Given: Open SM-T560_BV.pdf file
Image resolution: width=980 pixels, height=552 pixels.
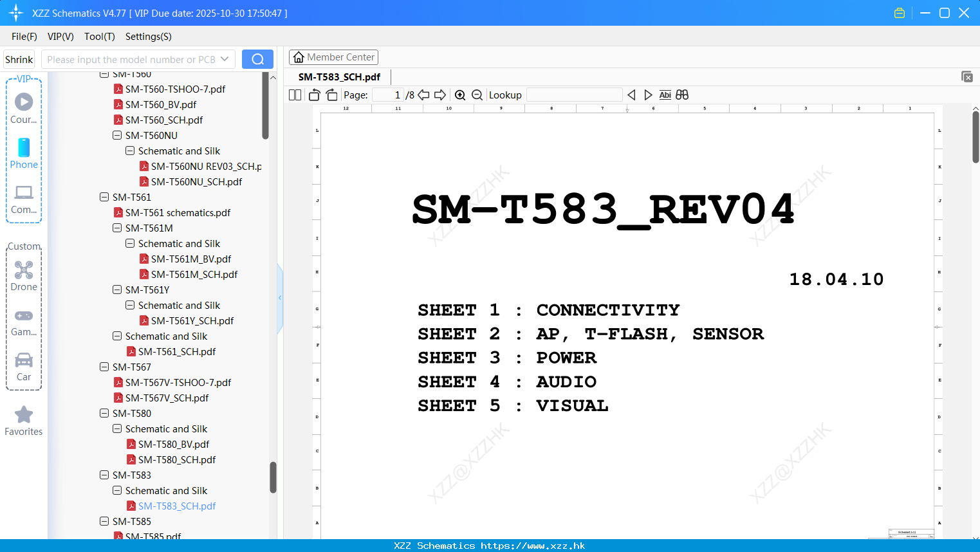Looking at the screenshot, I should click(161, 104).
